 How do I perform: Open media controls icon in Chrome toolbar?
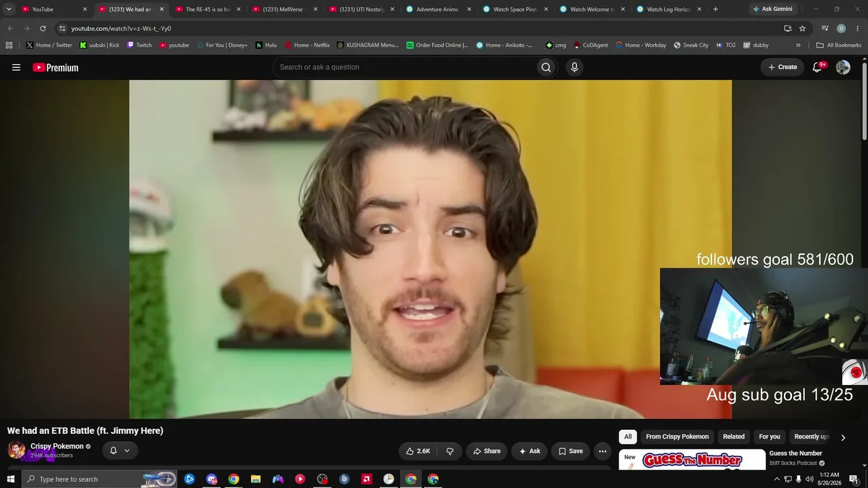(x=825, y=28)
